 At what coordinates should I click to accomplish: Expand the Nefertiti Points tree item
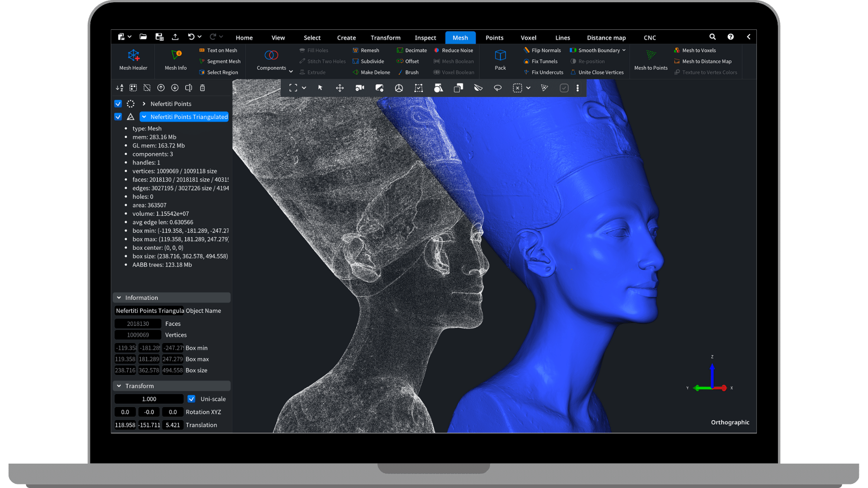pos(144,104)
